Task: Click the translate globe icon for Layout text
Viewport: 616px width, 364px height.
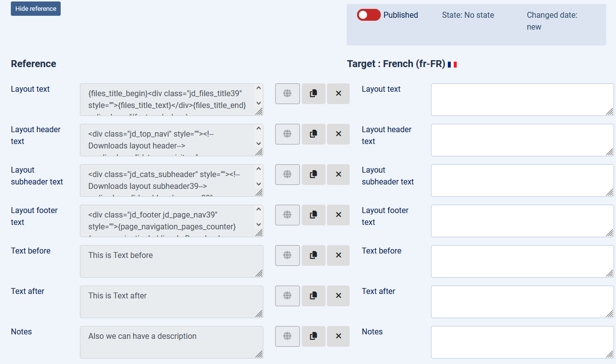Action: pyautogui.click(x=288, y=94)
